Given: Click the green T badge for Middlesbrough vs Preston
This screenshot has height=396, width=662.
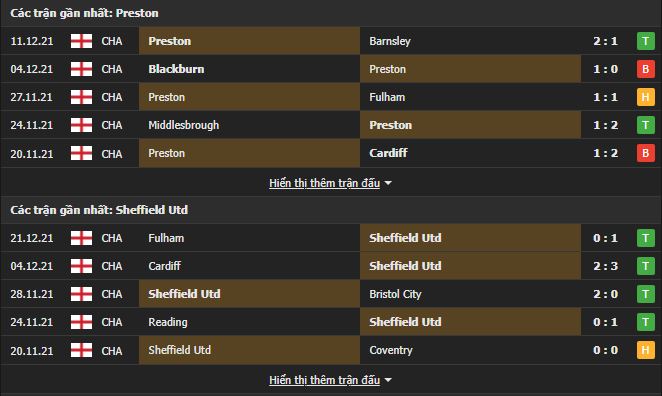Looking at the screenshot, I should (646, 125).
